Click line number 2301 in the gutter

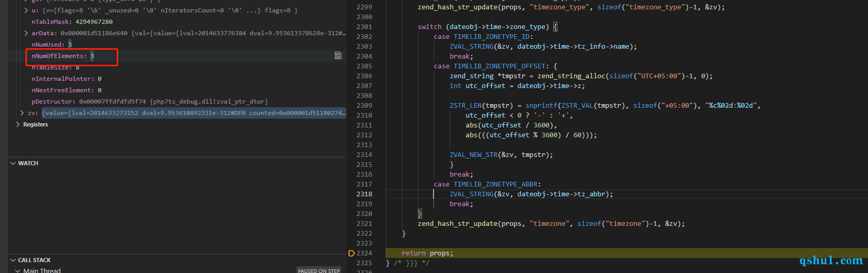click(364, 27)
